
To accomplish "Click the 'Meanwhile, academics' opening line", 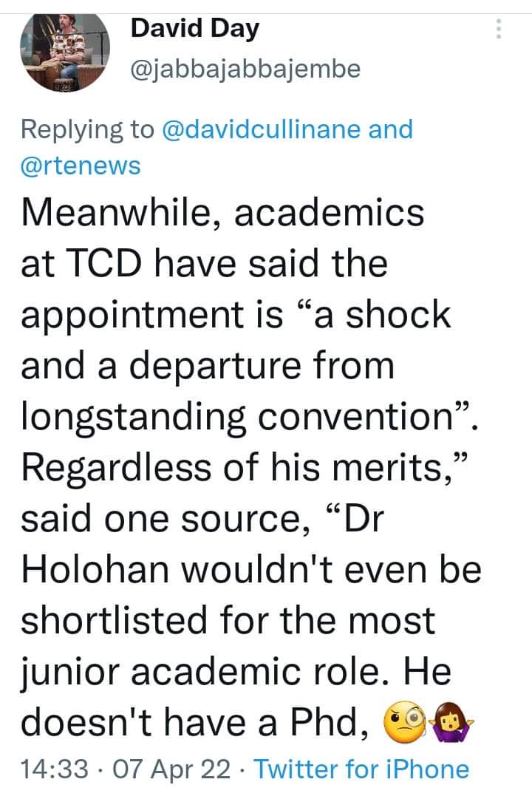I will [222, 213].
